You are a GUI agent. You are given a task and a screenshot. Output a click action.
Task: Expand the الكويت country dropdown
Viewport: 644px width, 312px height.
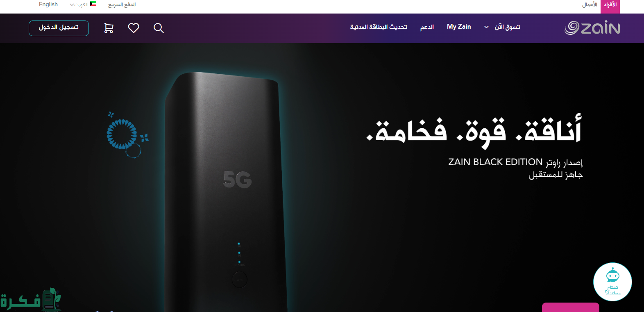click(x=78, y=5)
